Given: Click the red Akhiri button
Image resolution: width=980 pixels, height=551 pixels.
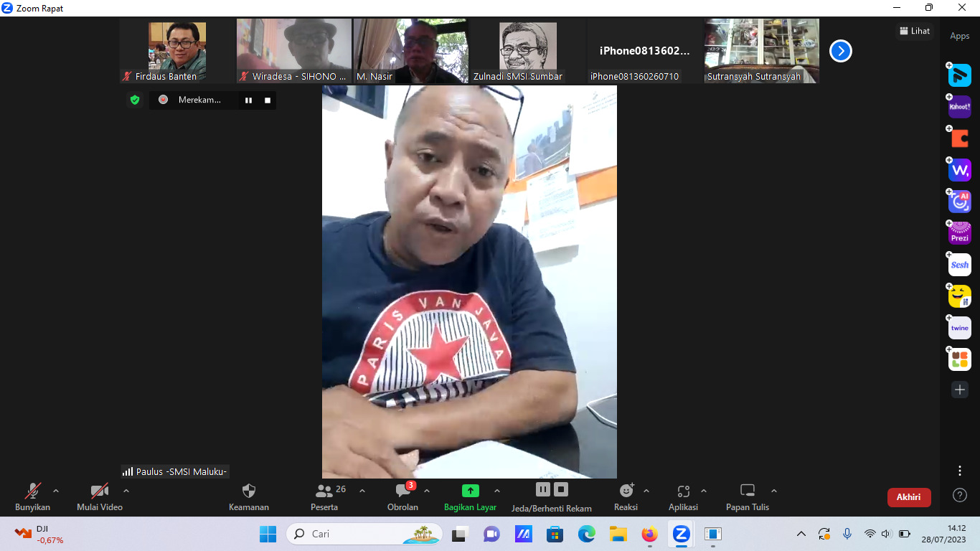Looking at the screenshot, I should click(x=908, y=497).
